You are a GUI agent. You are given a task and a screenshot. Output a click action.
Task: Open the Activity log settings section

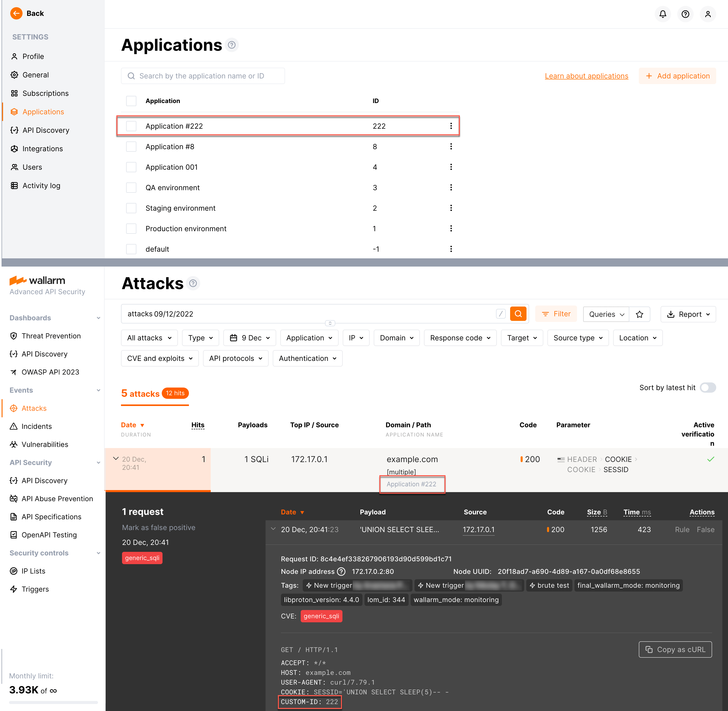point(42,186)
